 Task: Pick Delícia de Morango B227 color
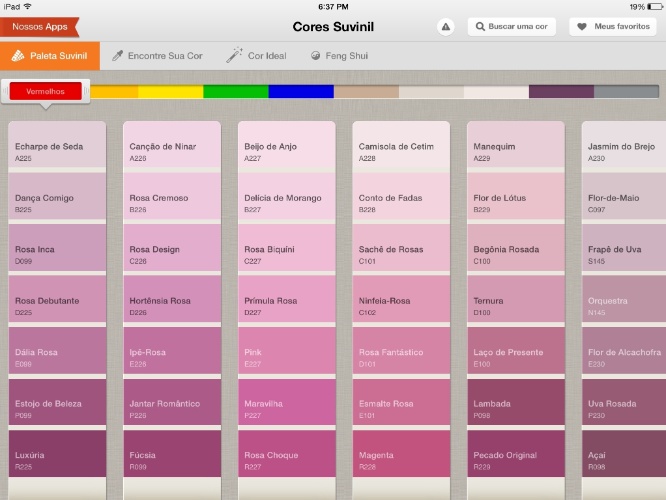pyautogui.click(x=287, y=196)
